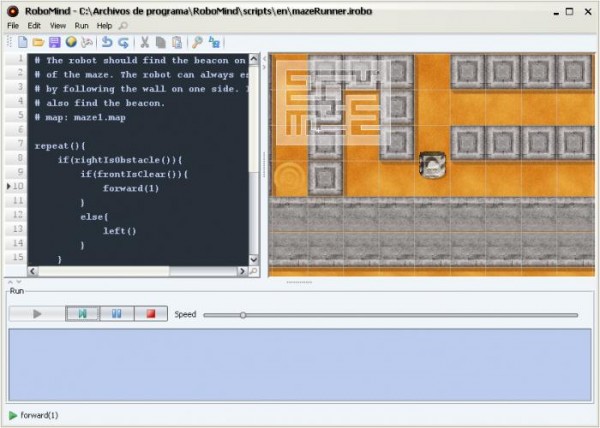This screenshot has width=600, height=428.
Task: Open Find and Replace with the 'b a' icon
Action: tap(214, 42)
